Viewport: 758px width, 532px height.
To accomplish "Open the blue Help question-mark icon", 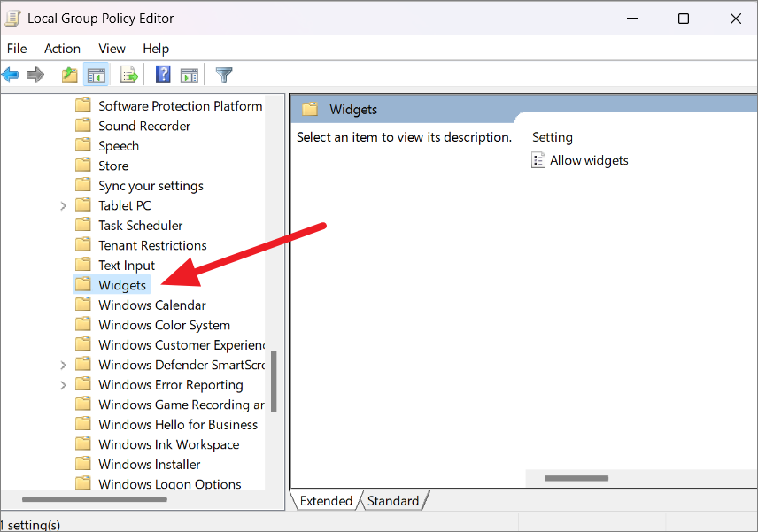I will 163,74.
